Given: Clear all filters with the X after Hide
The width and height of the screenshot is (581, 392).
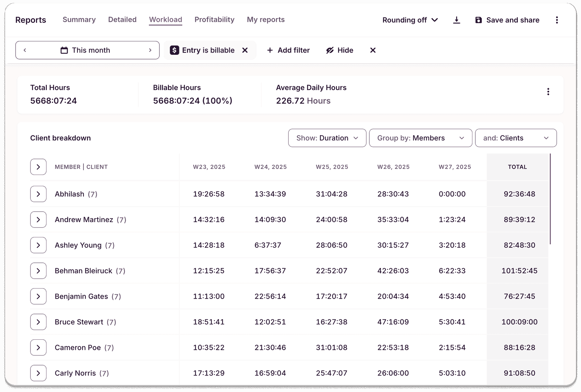Looking at the screenshot, I should tap(373, 50).
